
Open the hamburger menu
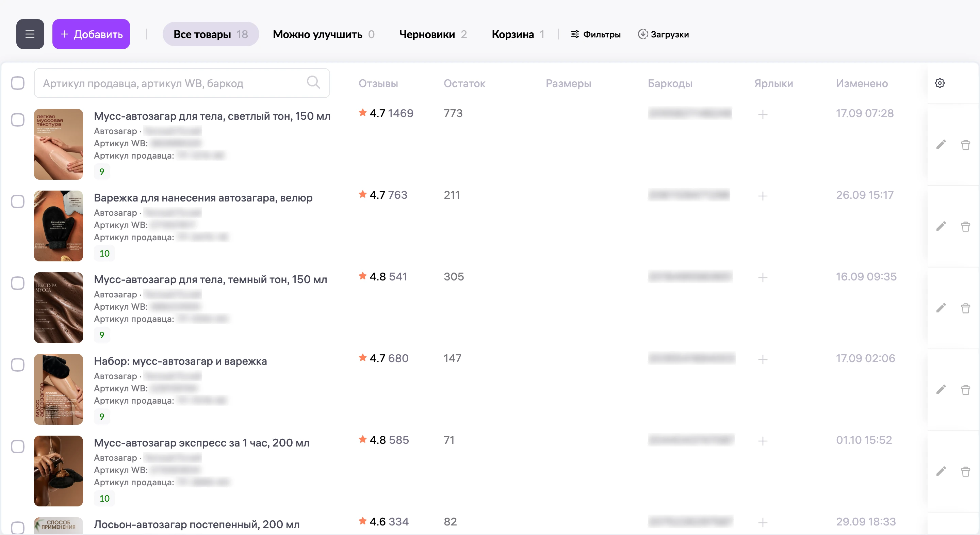(x=30, y=34)
